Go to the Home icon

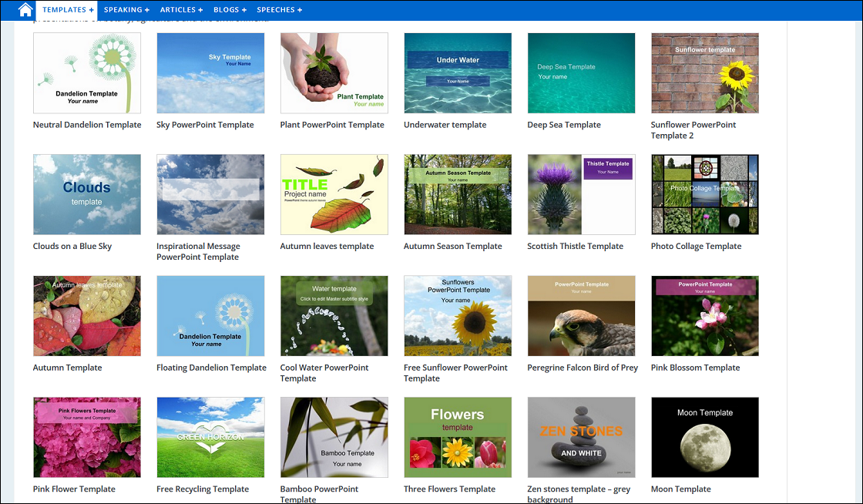(25, 9)
